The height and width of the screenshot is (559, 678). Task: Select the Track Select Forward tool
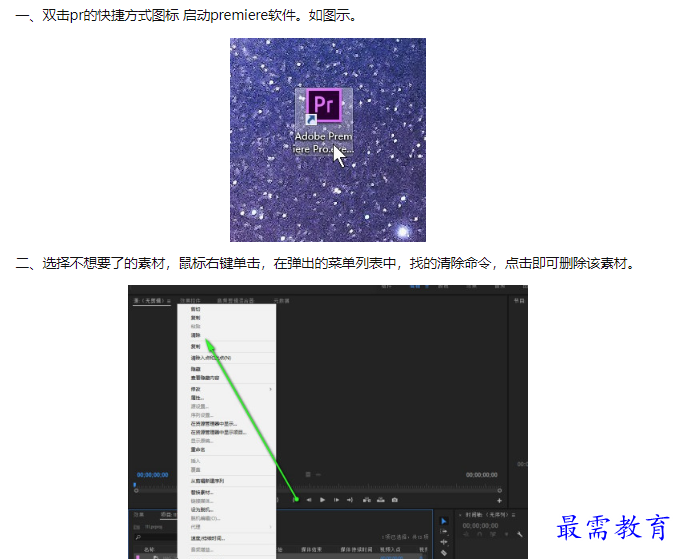[443, 531]
